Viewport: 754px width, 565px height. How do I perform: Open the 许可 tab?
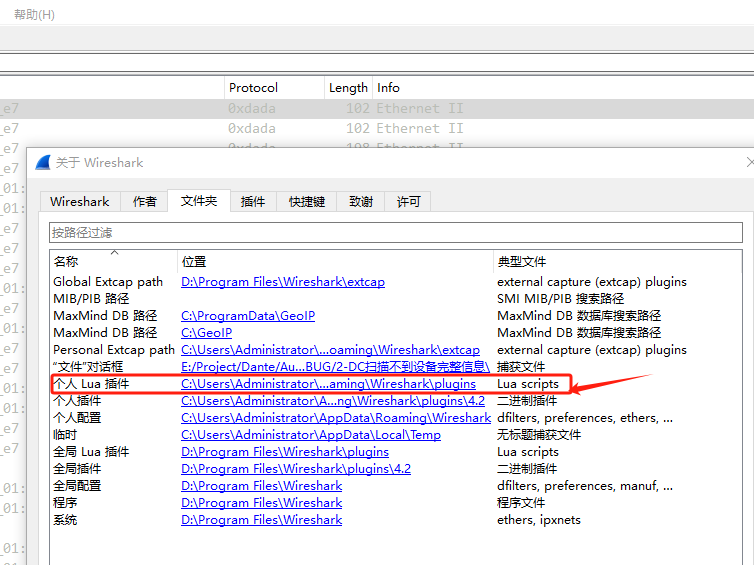[x=408, y=201]
